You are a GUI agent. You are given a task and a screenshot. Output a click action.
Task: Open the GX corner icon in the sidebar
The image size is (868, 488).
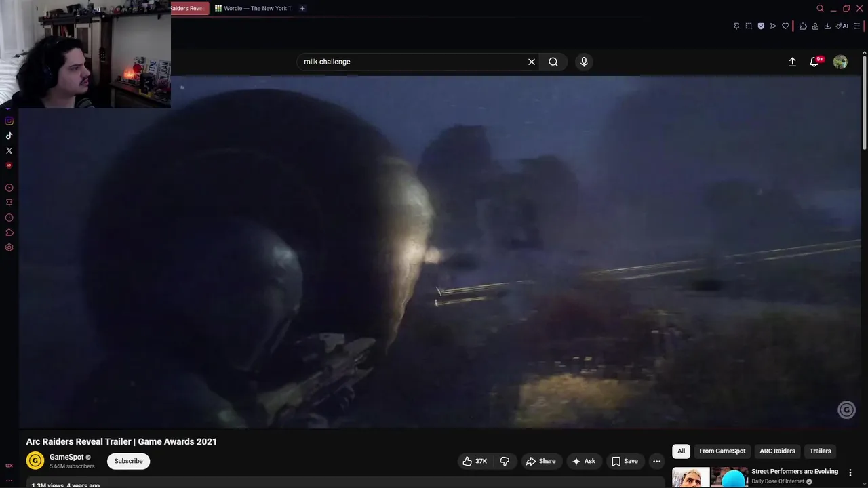(9, 466)
